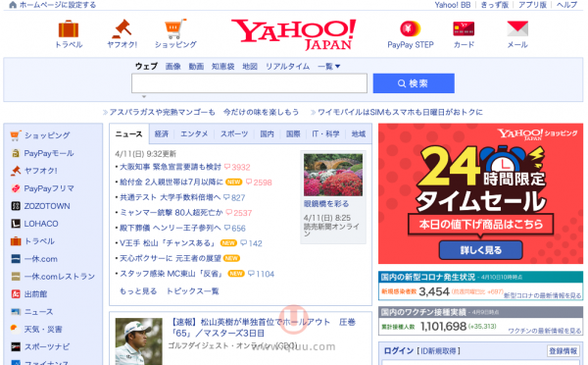Click the 登録情報 button
588x365 pixels.
click(x=563, y=350)
